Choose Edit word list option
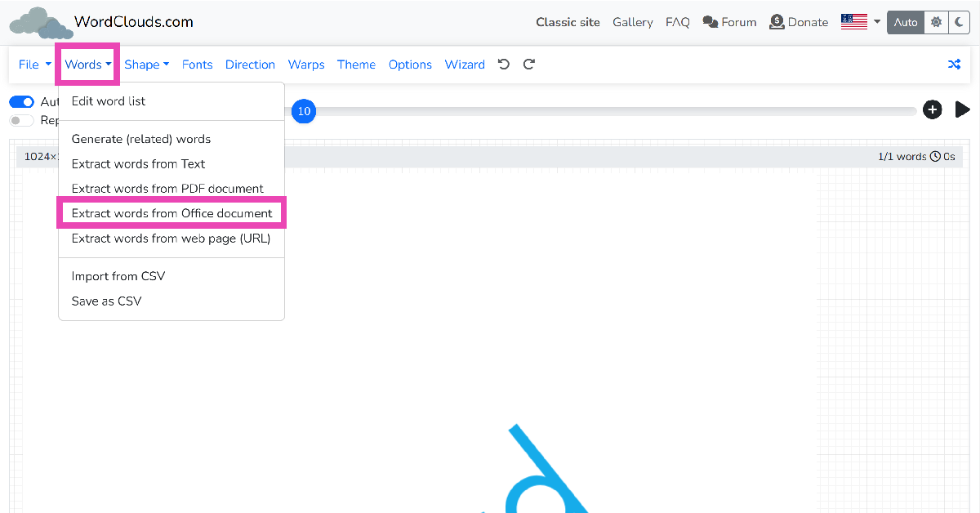Screen dimensions: 980x513 click(109, 101)
